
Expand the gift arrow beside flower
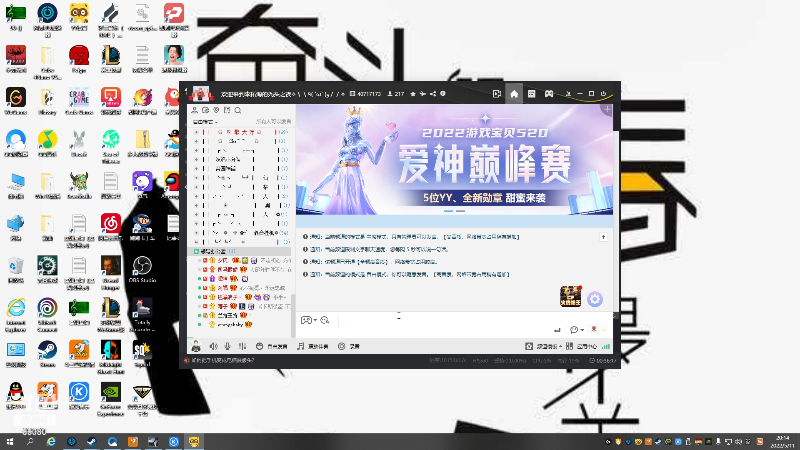click(x=604, y=330)
